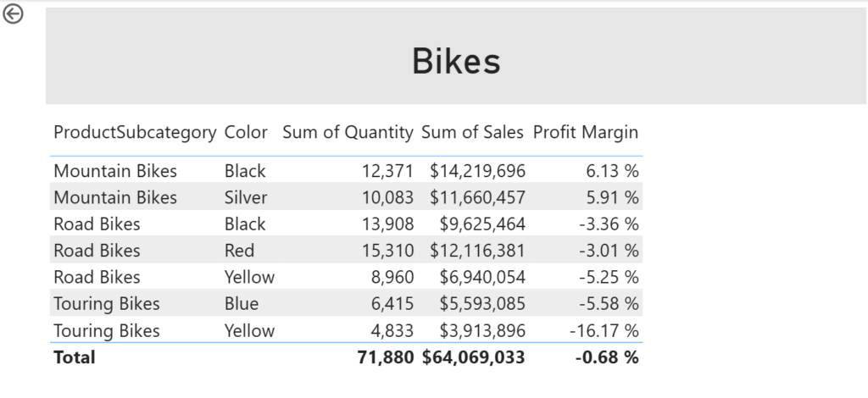Click Sum of Quantity column header
Viewport: 868px width, 398px height.
(x=348, y=133)
